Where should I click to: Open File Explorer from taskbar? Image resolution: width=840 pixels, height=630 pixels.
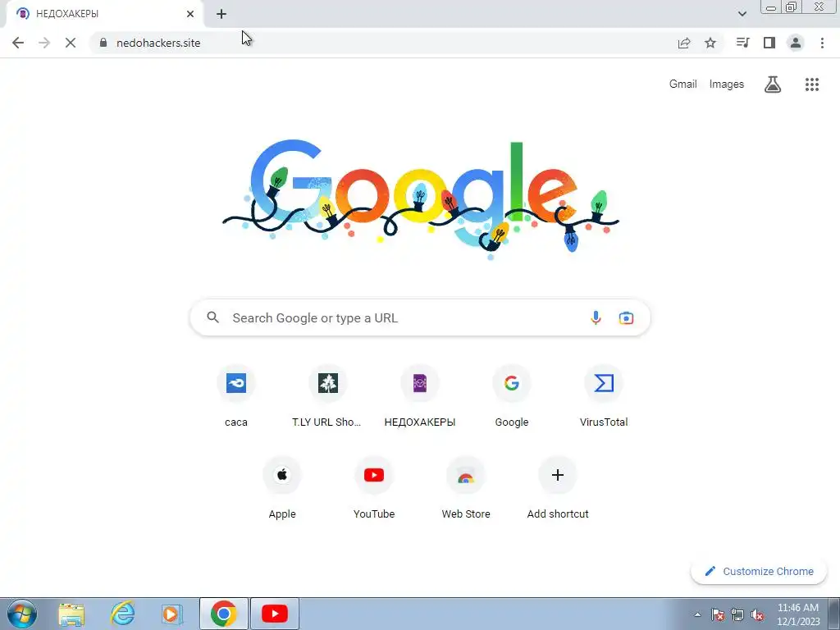pyautogui.click(x=71, y=614)
